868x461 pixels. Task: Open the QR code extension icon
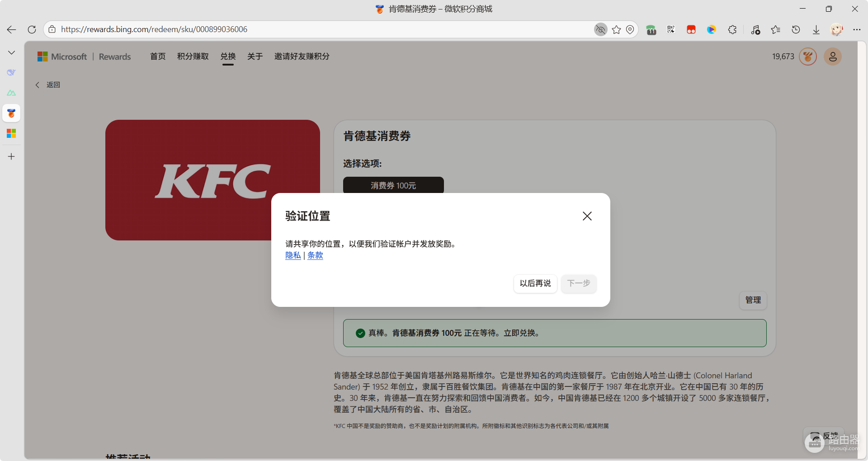click(x=671, y=29)
